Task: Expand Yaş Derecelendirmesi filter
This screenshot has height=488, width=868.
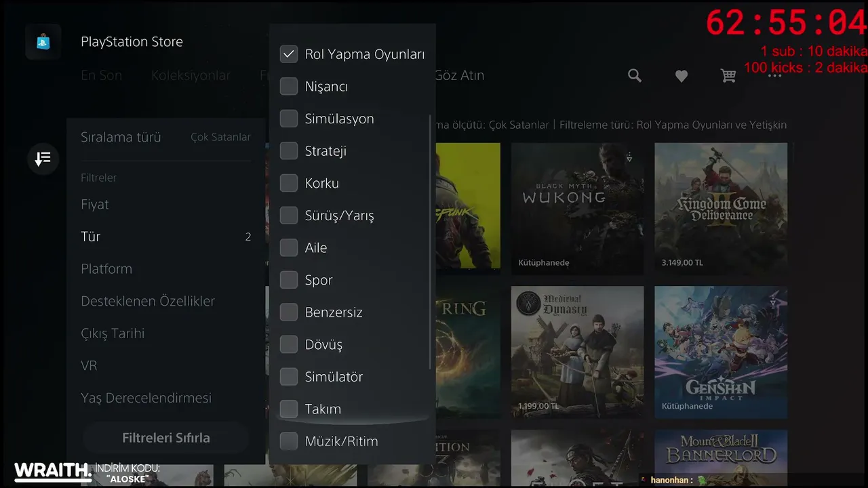Action: coord(165,398)
